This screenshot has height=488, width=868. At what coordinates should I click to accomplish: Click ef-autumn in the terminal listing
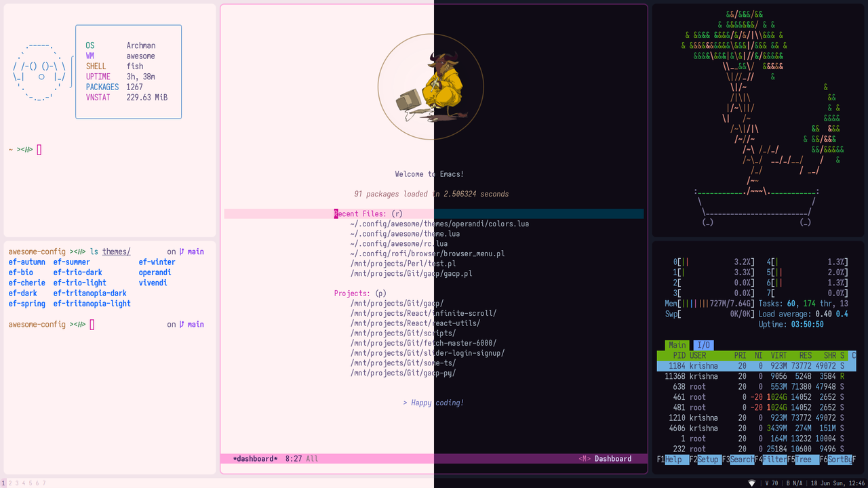pos(27,262)
